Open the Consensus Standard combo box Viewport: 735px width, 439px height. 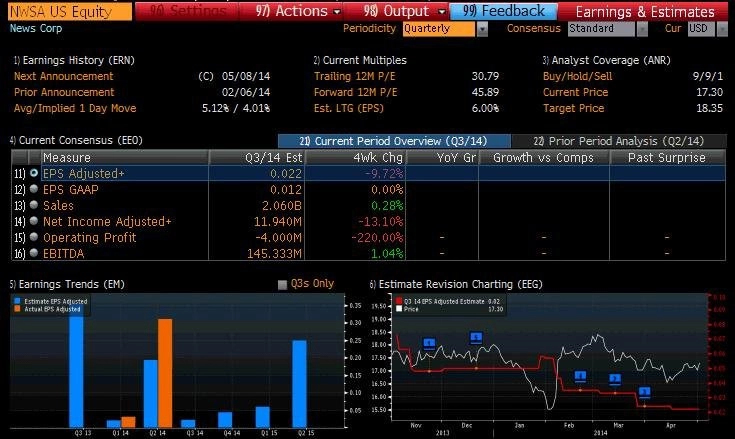[601, 29]
